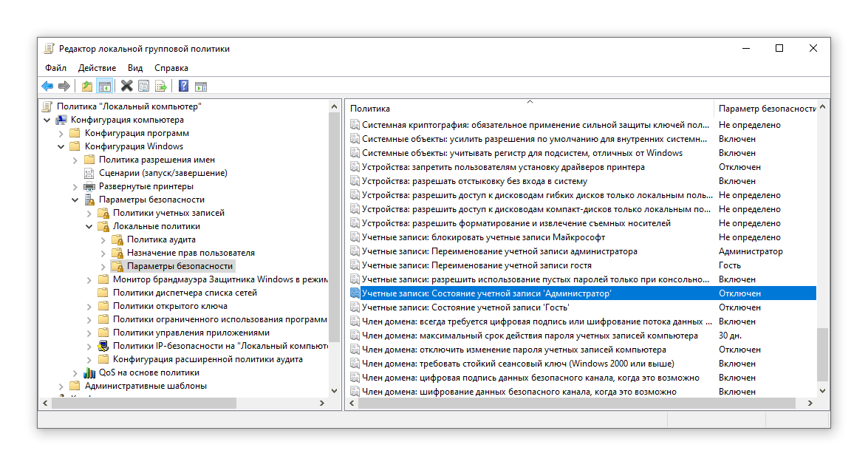Click the 'Гость' security setting value
Viewport: 868px width, 473px height.
(x=730, y=265)
